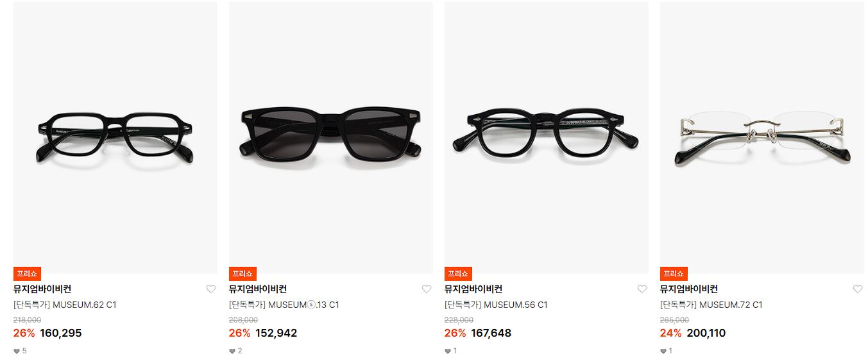This screenshot has height=354, width=868.
Task: Toggle wishlist heart for MUSEUM.13 C1 sunglasses
Action: click(x=427, y=289)
